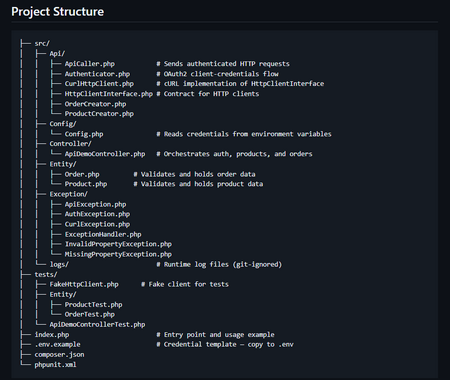Click 'HttpClientInterface.php' file name
This screenshot has height=380, width=450.
point(109,94)
